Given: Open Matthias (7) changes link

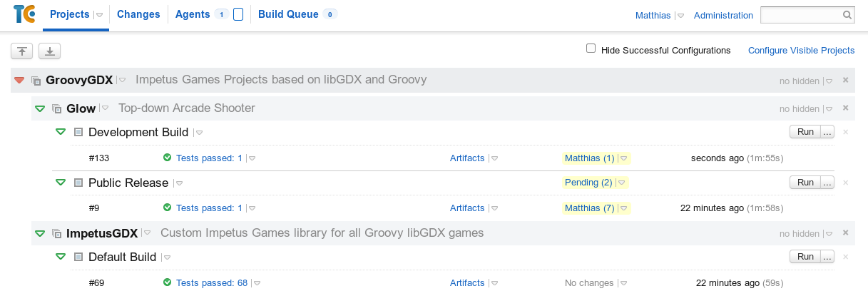Looking at the screenshot, I should (x=589, y=208).
